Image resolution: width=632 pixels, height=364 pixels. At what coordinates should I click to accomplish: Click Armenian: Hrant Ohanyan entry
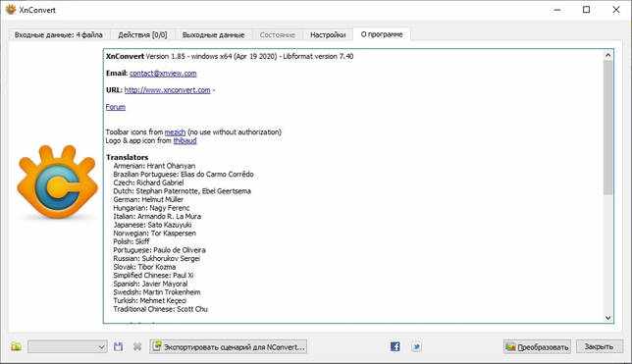(x=154, y=166)
